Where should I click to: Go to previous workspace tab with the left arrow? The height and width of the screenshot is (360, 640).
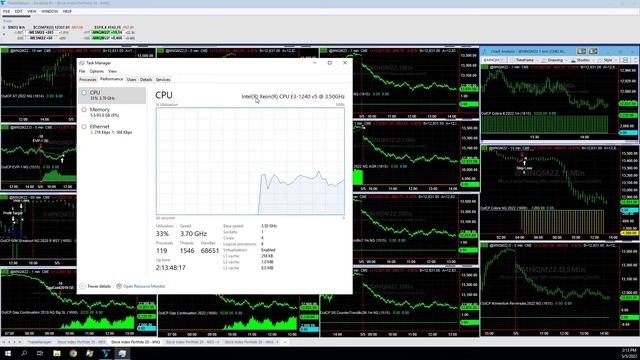point(9,342)
